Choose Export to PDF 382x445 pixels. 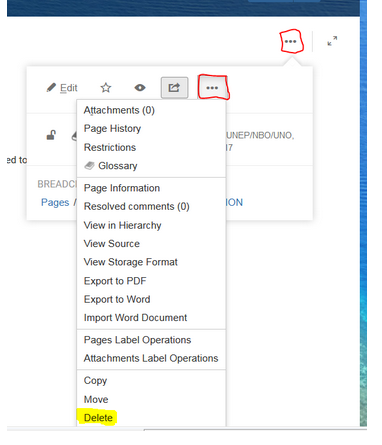pos(151,281)
